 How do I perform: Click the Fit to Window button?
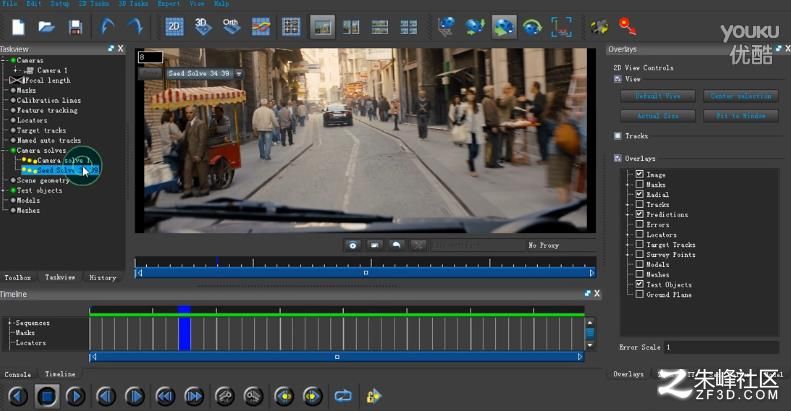coord(741,116)
